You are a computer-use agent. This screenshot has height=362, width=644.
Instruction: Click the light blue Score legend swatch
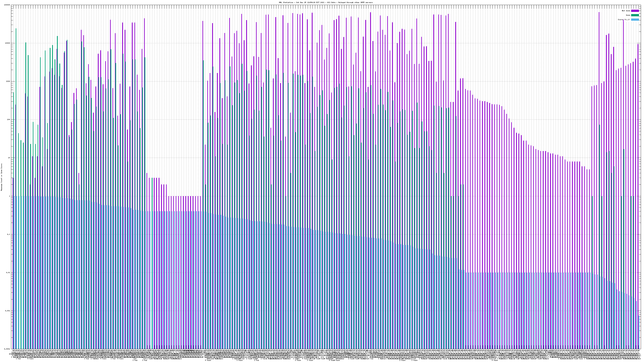pos(635,20)
